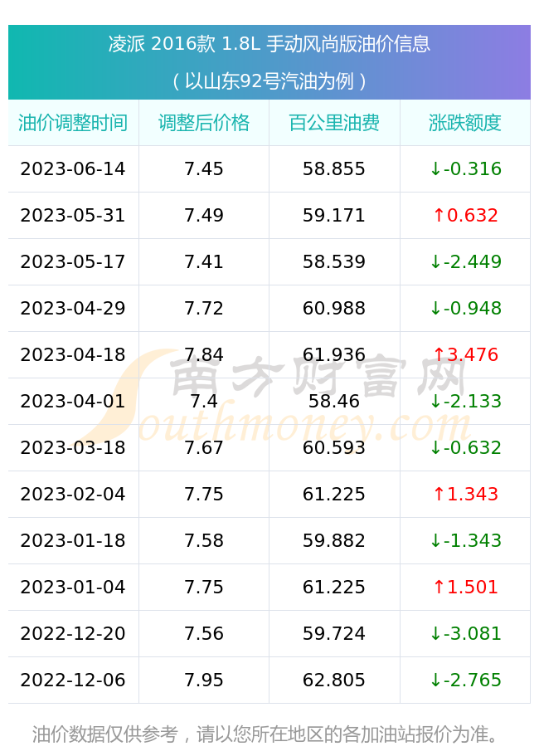Click the 调整后价格 column header

click(204, 123)
